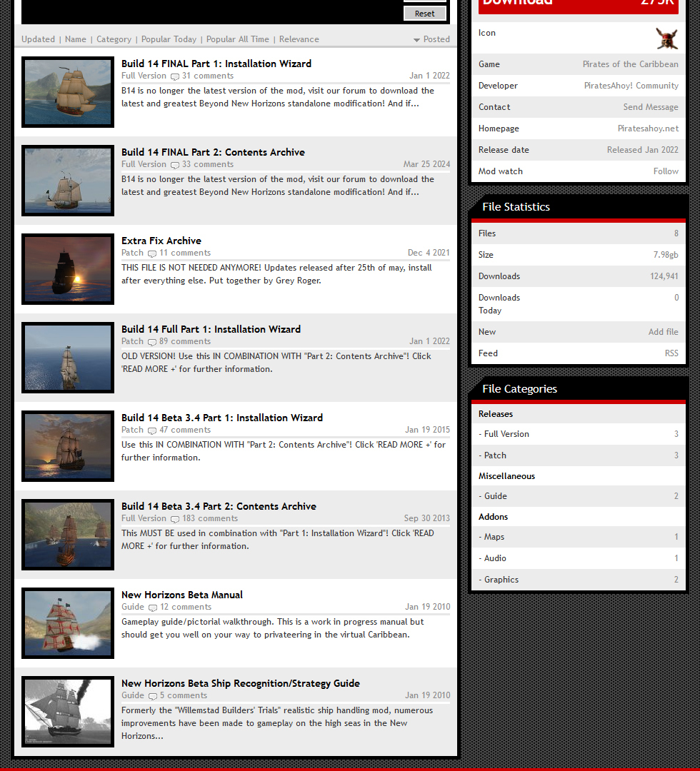Open Build 14 FINAL Part 2 title link
Viewport: 700px width, 771px height.
pos(213,152)
